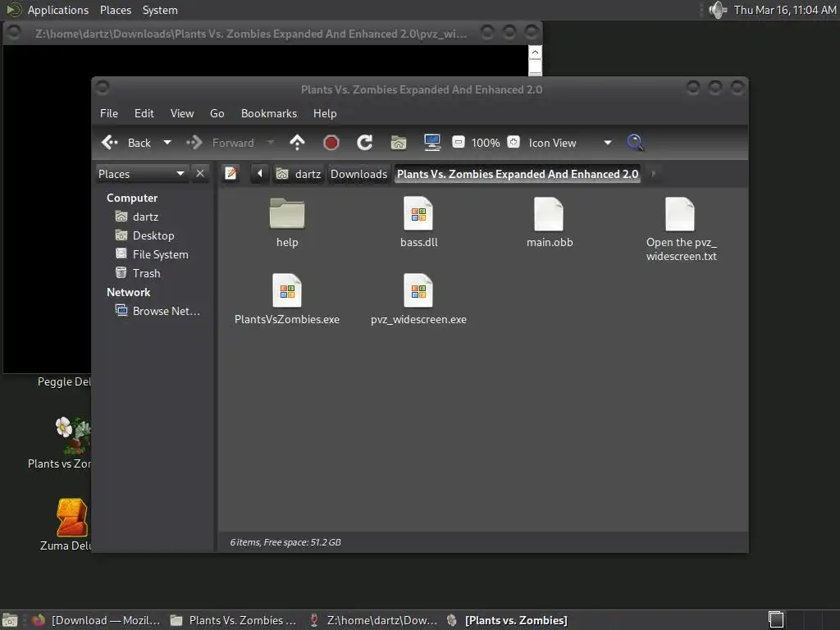The height and width of the screenshot is (630, 840).
Task: Open the Places sidebar dropdown
Action: click(x=142, y=174)
